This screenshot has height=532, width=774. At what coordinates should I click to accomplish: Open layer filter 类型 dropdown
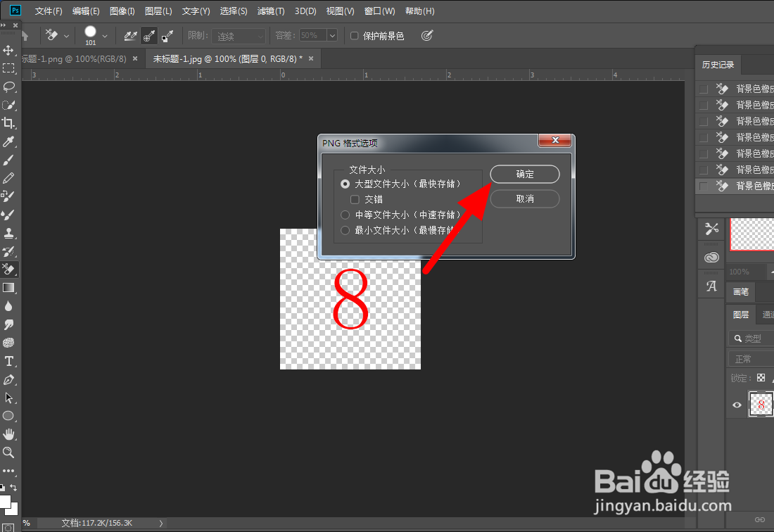pos(751,338)
